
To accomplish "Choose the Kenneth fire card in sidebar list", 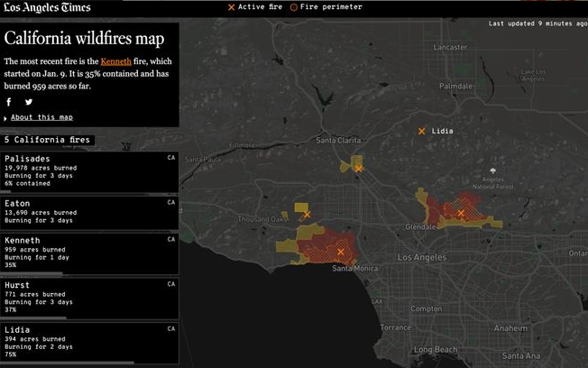I will tap(88, 253).
